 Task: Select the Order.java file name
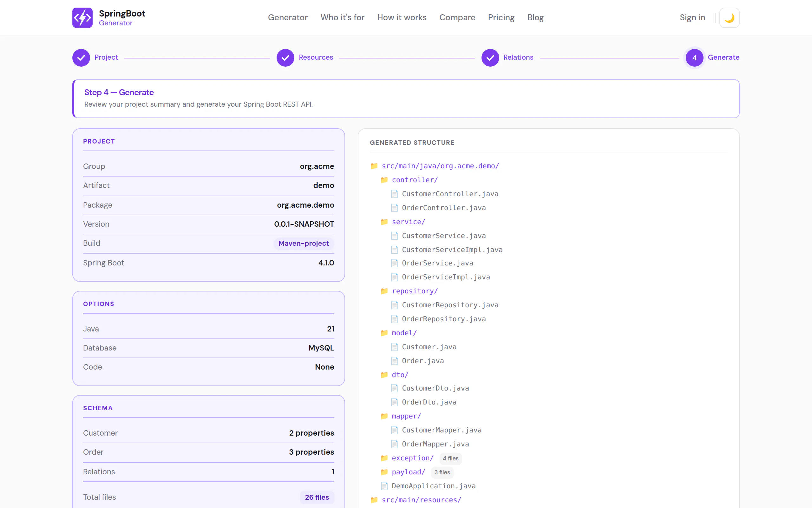[x=423, y=361]
